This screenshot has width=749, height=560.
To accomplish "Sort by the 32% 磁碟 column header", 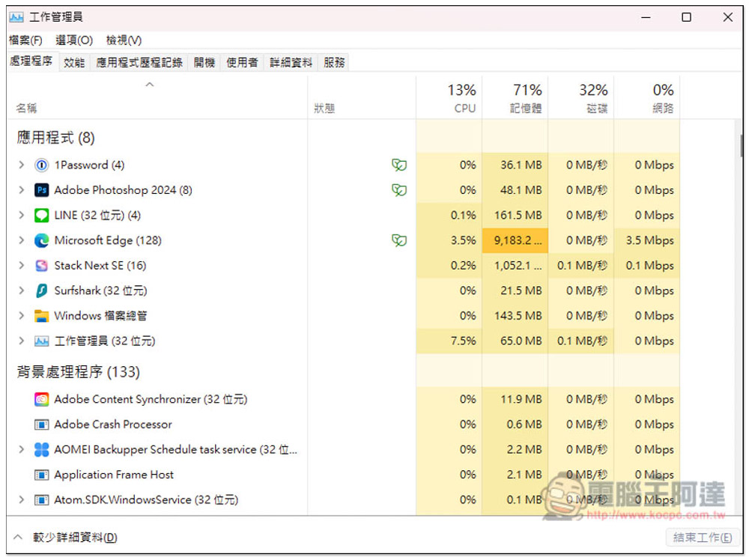I will (581, 98).
